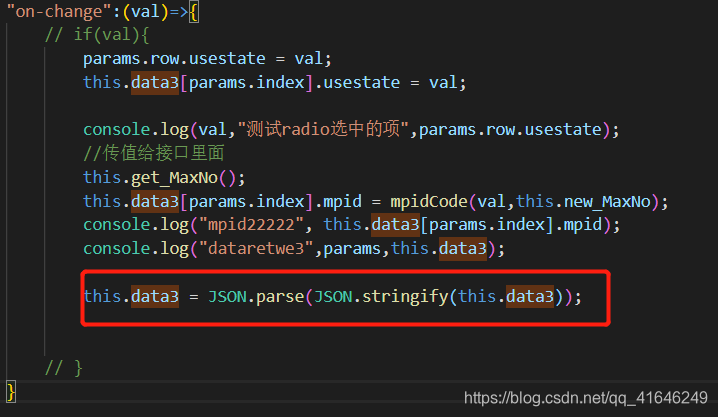This screenshot has height=417, width=718.
Task: Click the final yellow closing brace
Action: (x=11, y=392)
